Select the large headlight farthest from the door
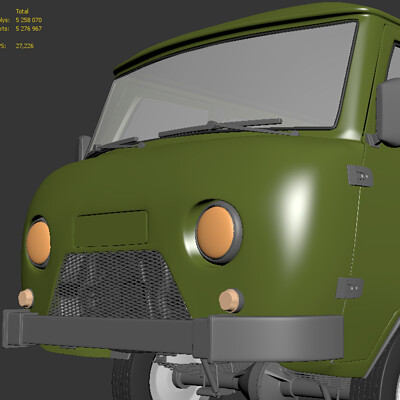This screenshot has width=400, height=400. [38, 243]
